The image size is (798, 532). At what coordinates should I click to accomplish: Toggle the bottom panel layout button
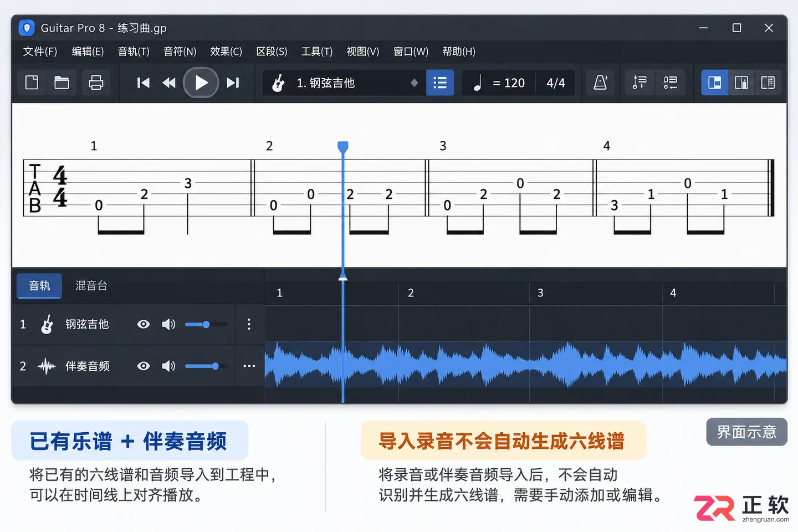741,83
